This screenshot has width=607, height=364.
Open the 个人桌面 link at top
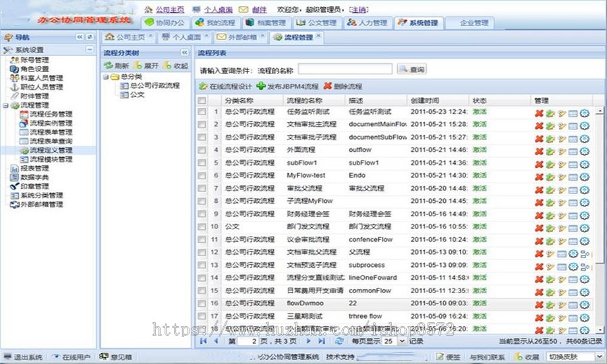click(x=219, y=9)
